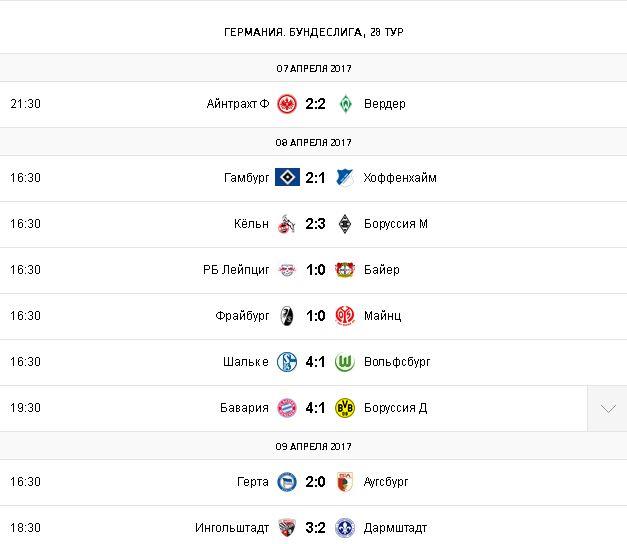Click the Германия Бундеслига 28 тур header
This screenshot has height=544, width=627.
coord(314,32)
